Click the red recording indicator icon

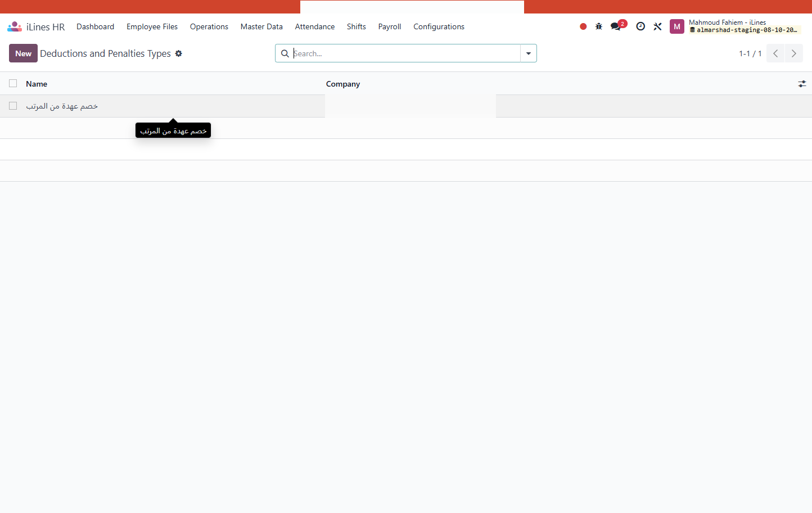[583, 26]
